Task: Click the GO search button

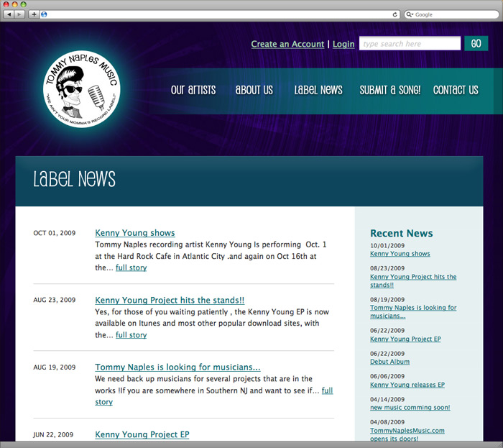Action: click(x=476, y=43)
